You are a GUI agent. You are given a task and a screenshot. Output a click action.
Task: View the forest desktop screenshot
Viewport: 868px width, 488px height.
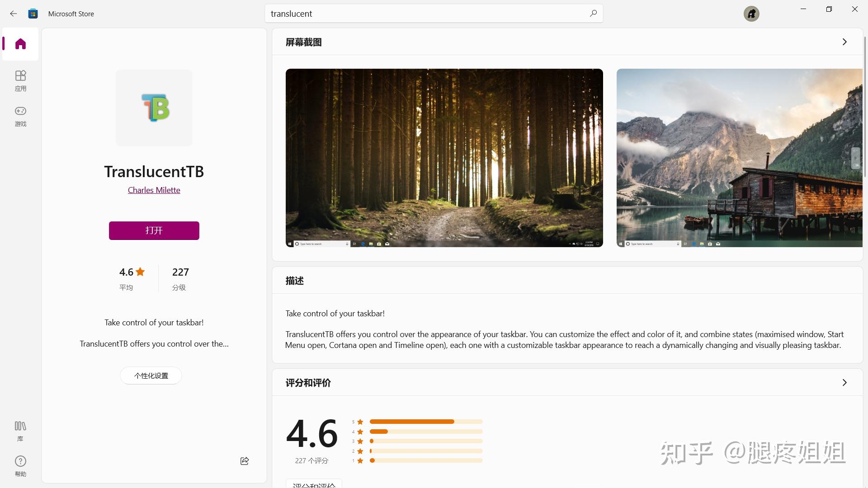pos(444,158)
